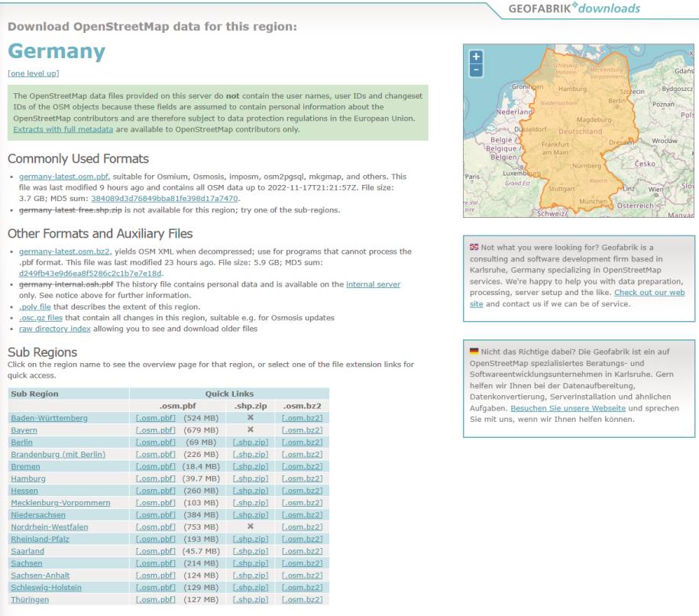Click the München label on the map
This screenshot has height=616, width=699.
(x=593, y=201)
